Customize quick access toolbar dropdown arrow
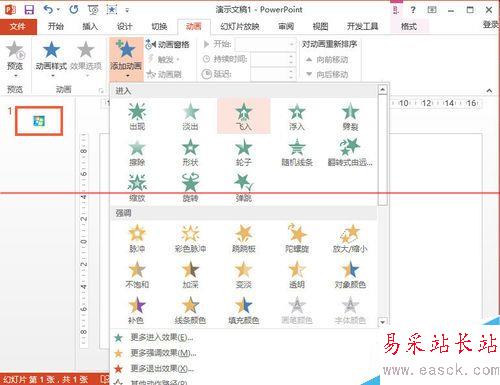 (127, 10)
